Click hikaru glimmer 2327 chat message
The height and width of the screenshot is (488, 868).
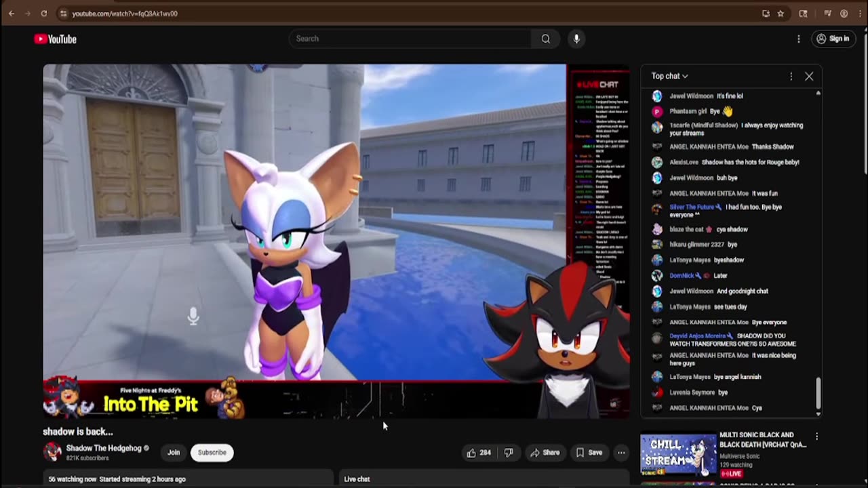[731, 245]
